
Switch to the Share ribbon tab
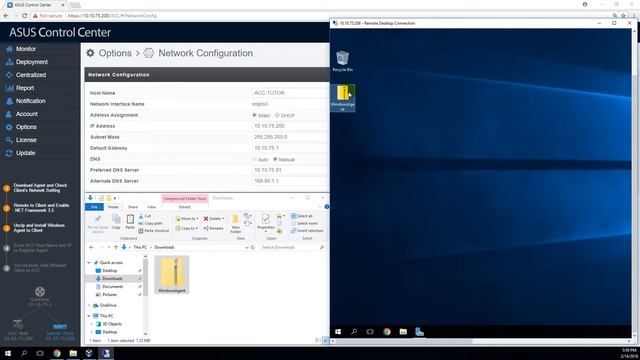click(x=133, y=207)
